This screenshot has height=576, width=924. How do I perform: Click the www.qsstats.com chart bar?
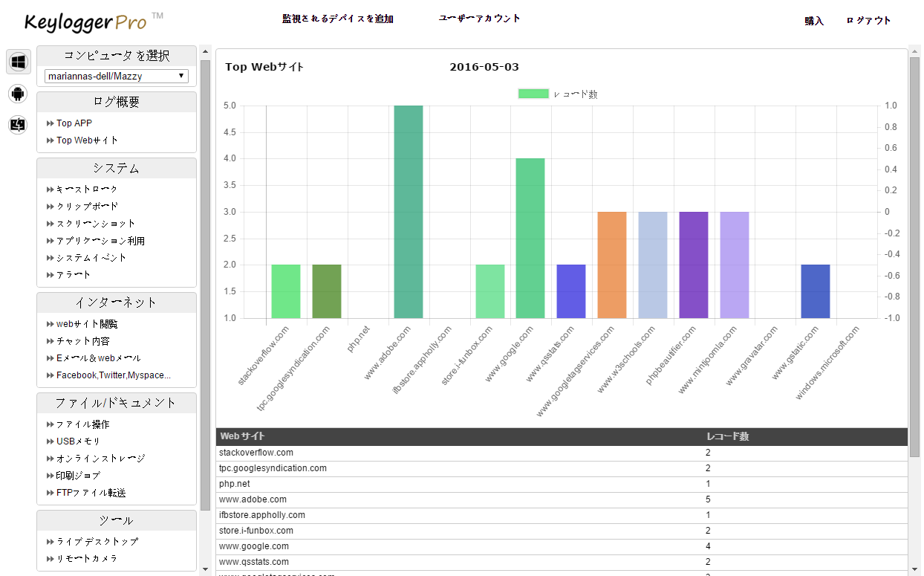click(571, 291)
